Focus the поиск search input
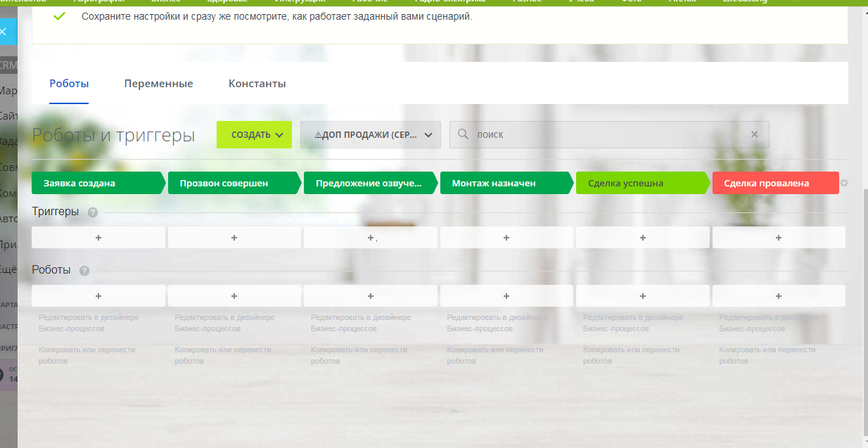The width and height of the screenshot is (868, 448). [609, 134]
